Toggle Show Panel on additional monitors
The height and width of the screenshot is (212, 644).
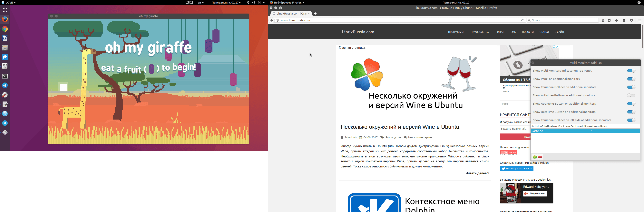(631, 79)
